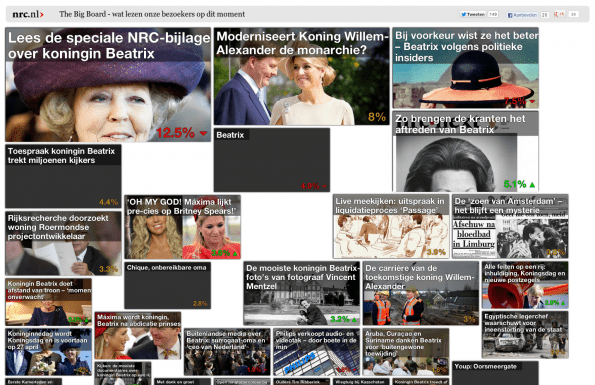Open 'Toespraak koningin Beatrix trekt miljoenen kijkers'
The image size is (595, 385).
[x=63, y=176]
